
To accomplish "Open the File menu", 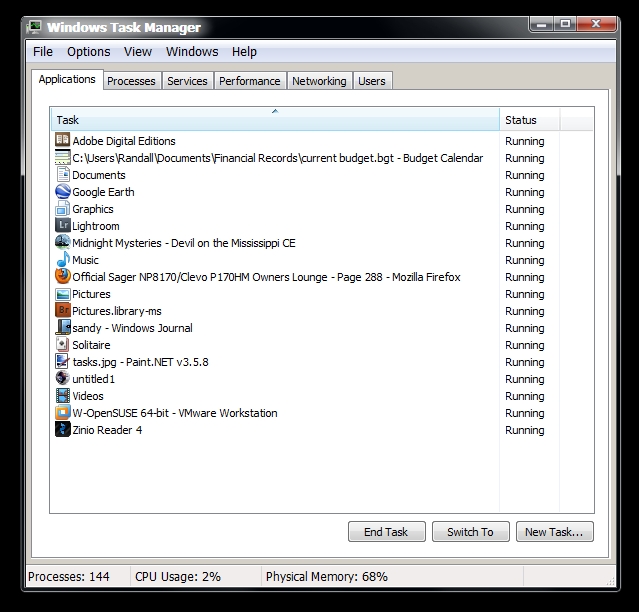I will (x=43, y=52).
